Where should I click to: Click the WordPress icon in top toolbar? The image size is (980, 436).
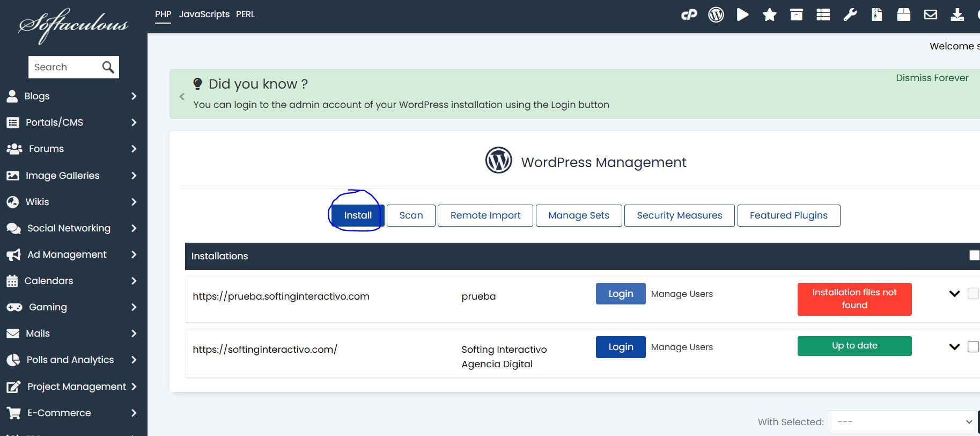tap(716, 15)
